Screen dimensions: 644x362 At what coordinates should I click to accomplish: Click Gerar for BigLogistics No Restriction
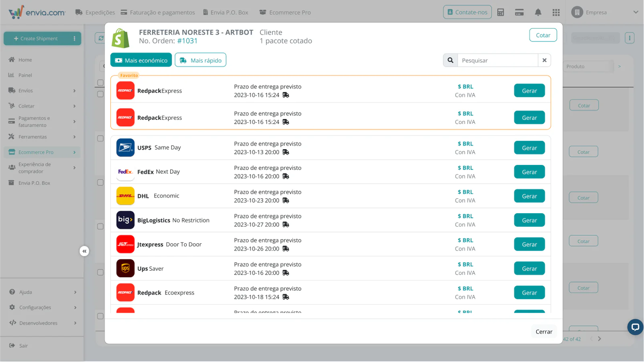coord(529,220)
